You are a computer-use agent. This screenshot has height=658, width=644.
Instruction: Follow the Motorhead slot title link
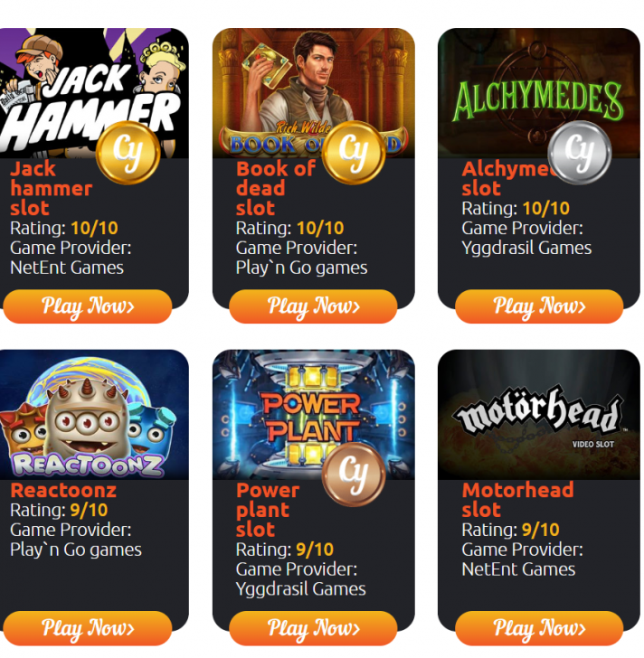coord(517,500)
